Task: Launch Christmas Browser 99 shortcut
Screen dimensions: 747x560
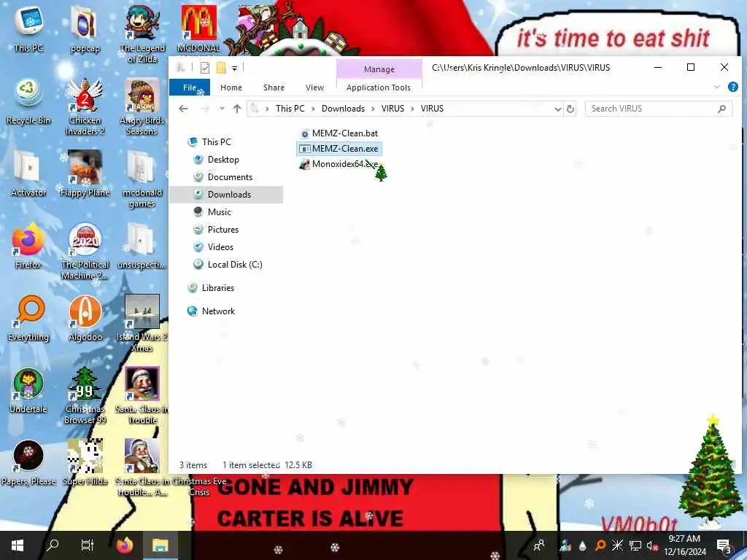Action: point(85,395)
